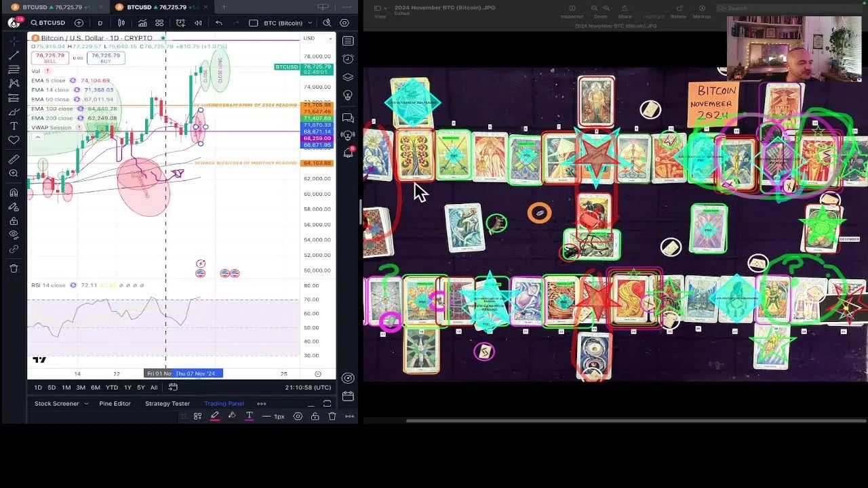Image resolution: width=868 pixels, height=488 pixels.
Task: Click Markup in the Preview toolbar
Action: (701, 12)
